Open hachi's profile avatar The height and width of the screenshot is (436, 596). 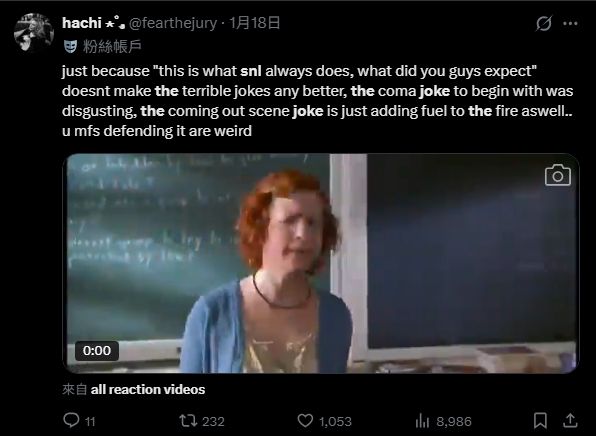point(33,32)
